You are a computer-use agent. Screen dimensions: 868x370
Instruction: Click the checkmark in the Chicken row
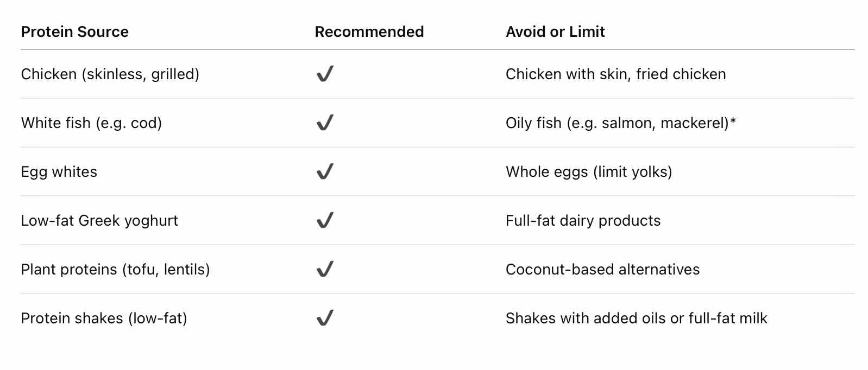coord(325,74)
